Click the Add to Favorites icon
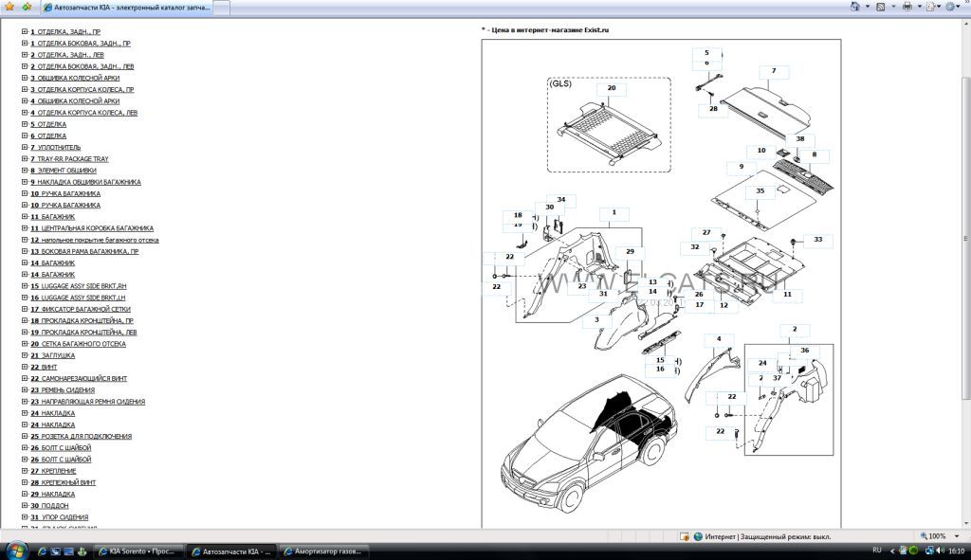The width and height of the screenshot is (971, 560). [26, 7]
